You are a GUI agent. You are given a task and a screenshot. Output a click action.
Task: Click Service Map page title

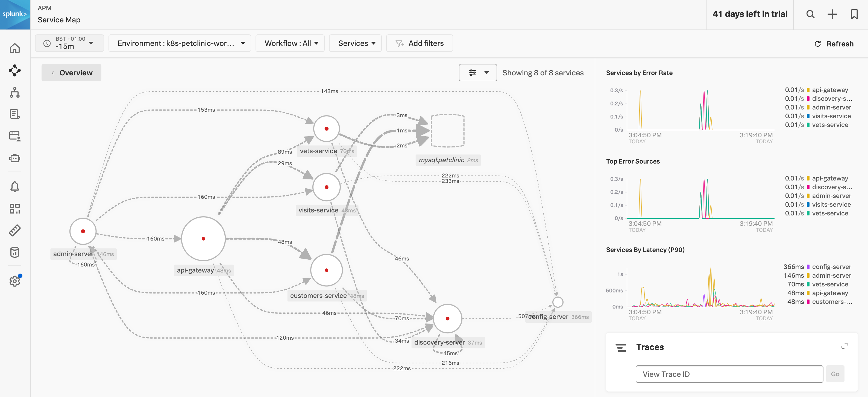[x=59, y=20]
